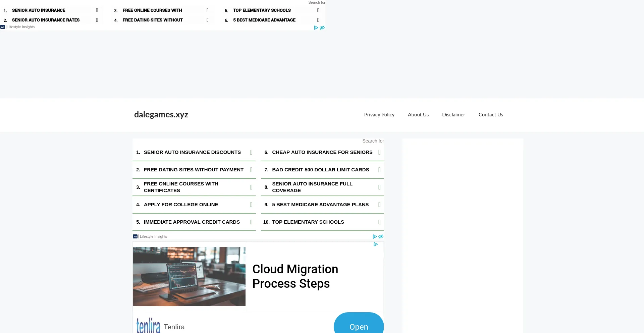Open Apply For College Online link
The image size is (644, 333).
pyautogui.click(x=181, y=205)
